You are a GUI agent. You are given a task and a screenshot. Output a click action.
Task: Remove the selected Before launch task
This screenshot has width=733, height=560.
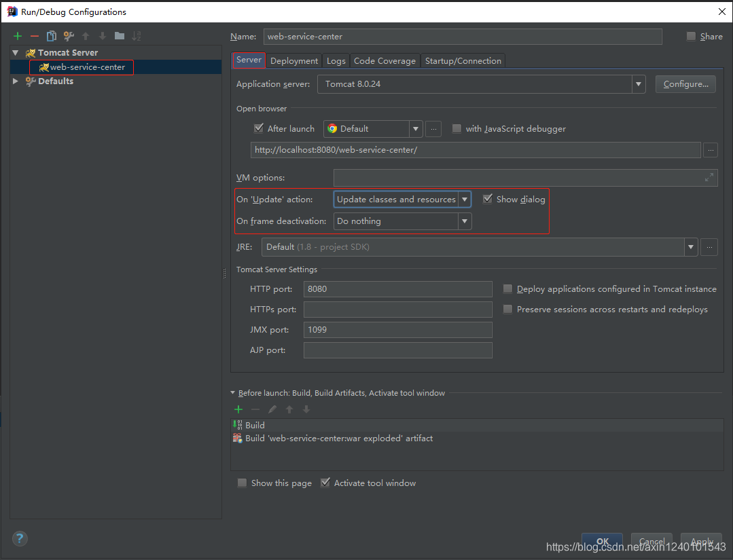(x=255, y=409)
